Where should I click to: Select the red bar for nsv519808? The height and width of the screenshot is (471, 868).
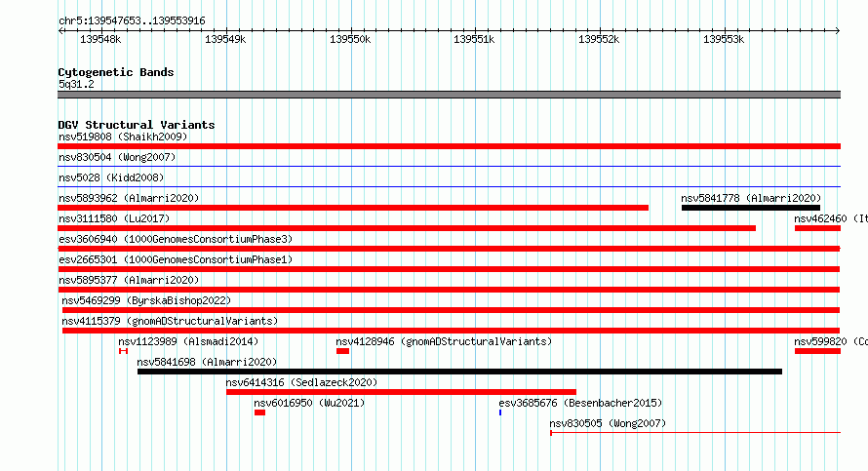pyautogui.click(x=449, y=146)
